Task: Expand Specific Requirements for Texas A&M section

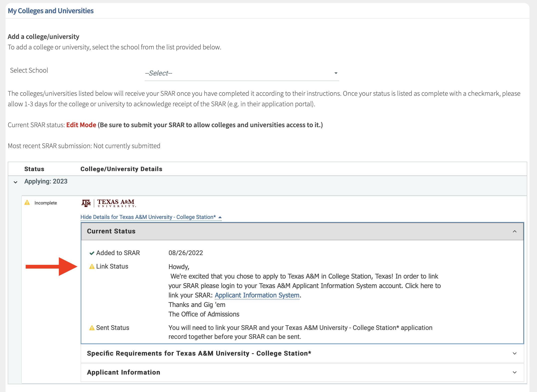Action: point(515,354)
